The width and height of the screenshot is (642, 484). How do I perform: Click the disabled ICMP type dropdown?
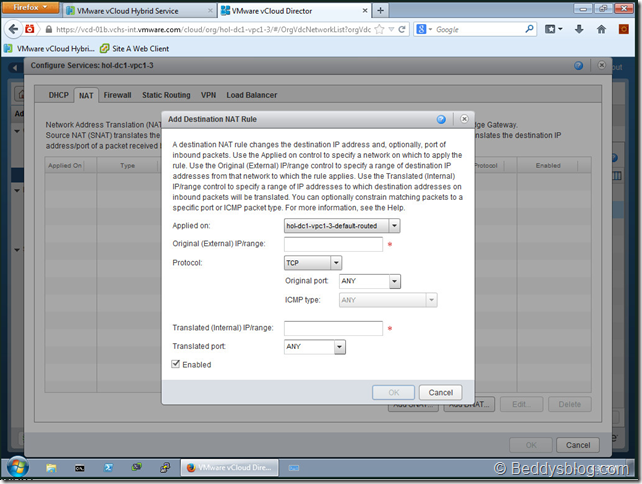point(388,300)
